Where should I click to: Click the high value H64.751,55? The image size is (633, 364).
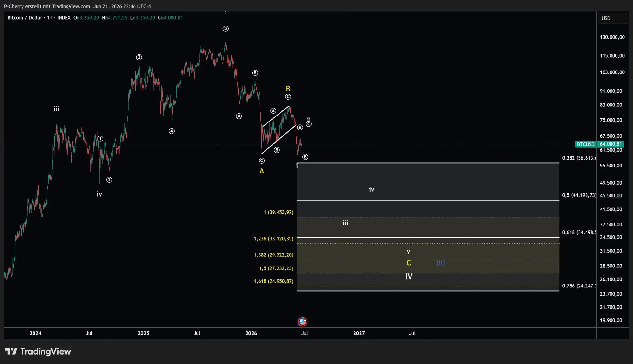(115, 18)
